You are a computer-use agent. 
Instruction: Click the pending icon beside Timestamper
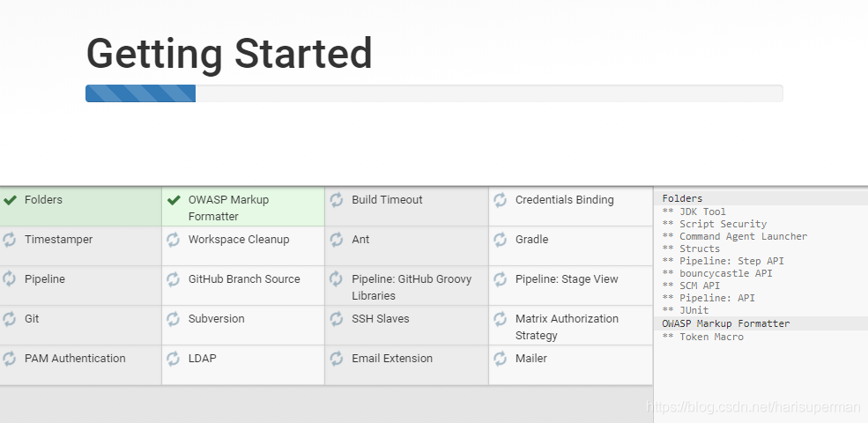tap(10, 240)
